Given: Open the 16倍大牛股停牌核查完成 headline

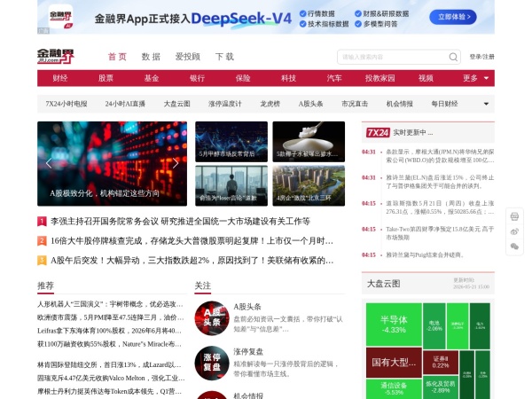Looking at the screenshot, I should point(192,241).
